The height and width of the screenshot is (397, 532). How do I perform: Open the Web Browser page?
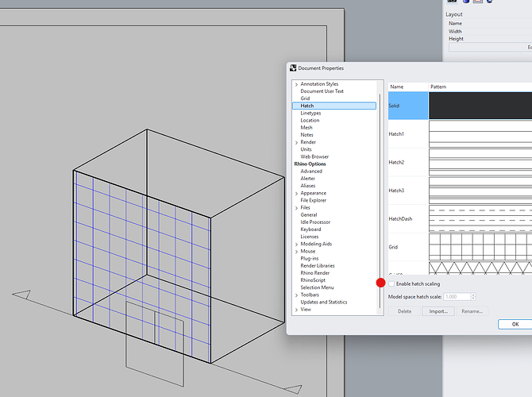click(314, 156)
